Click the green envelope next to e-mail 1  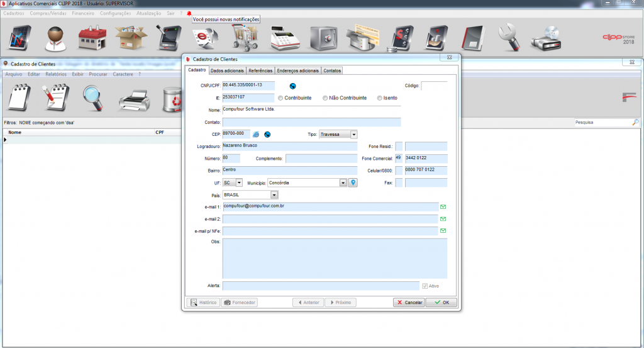tap(443, 206)
